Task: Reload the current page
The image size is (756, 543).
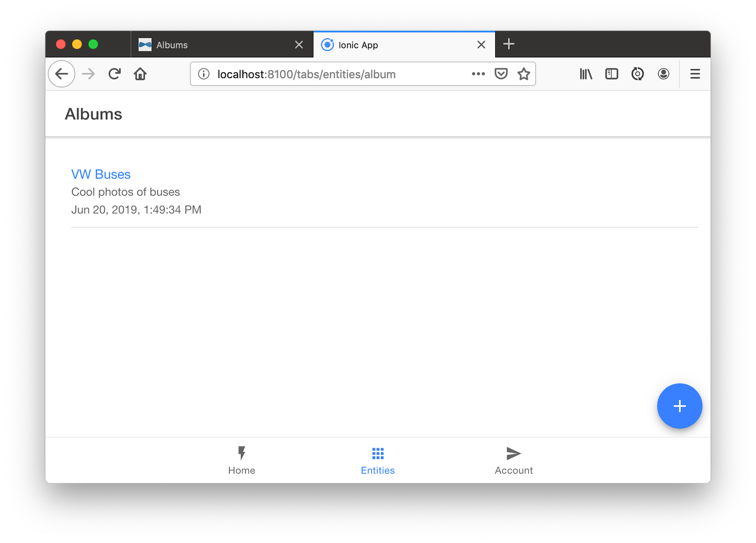Action: click(x=114, y=74)
